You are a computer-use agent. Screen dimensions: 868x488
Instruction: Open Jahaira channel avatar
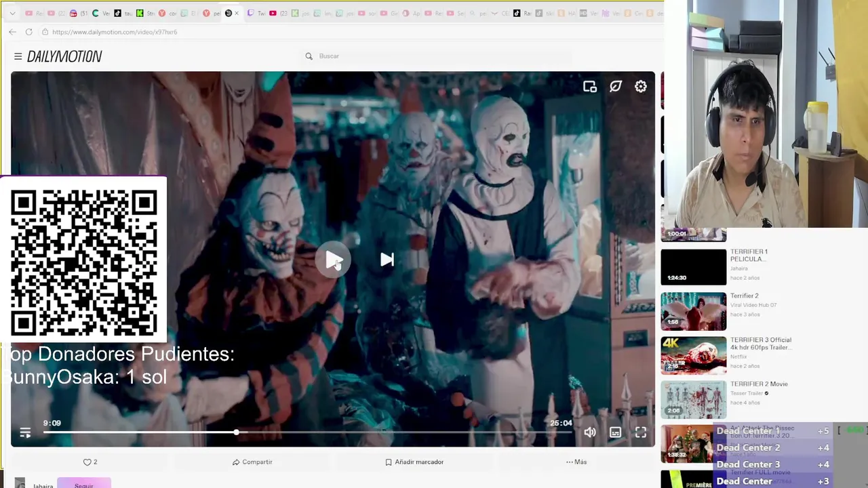20,484
